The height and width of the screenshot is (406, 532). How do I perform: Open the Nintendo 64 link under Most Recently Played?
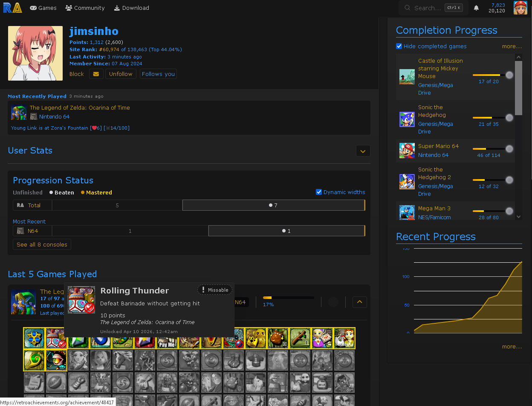click(x=54, y=116)
